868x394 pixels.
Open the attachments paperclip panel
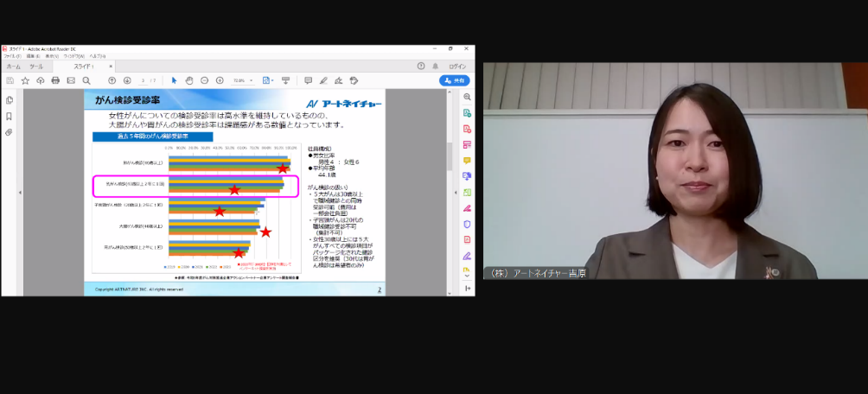9,132
